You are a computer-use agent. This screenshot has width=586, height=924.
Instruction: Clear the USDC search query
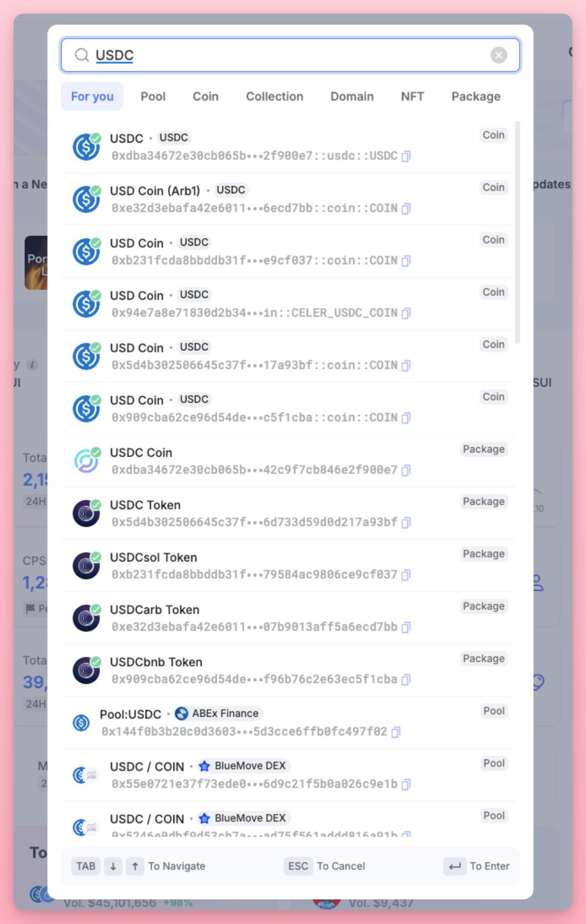(499, 55)
